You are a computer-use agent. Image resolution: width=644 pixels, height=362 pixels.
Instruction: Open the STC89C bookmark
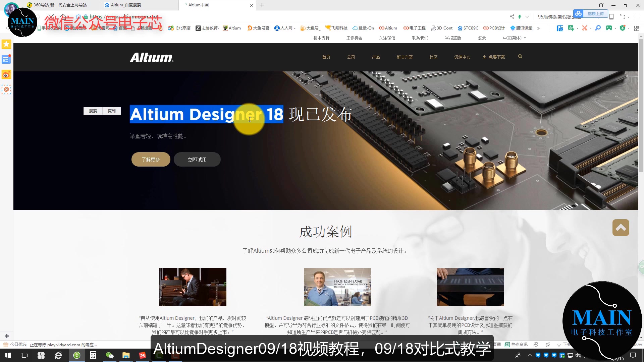[x=468, y=28]
